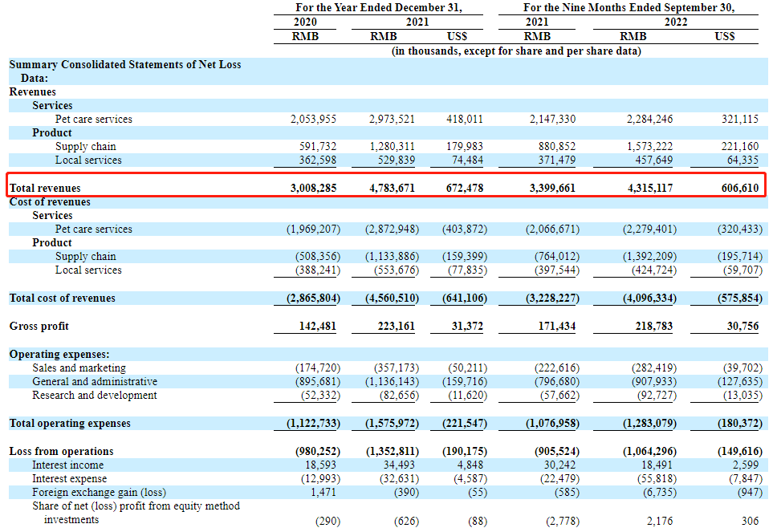Image resolution: width=777 pixels, height=532 pixels.
Task: Select the 2020 total revenues value 3,008,285
Action: 313,189
